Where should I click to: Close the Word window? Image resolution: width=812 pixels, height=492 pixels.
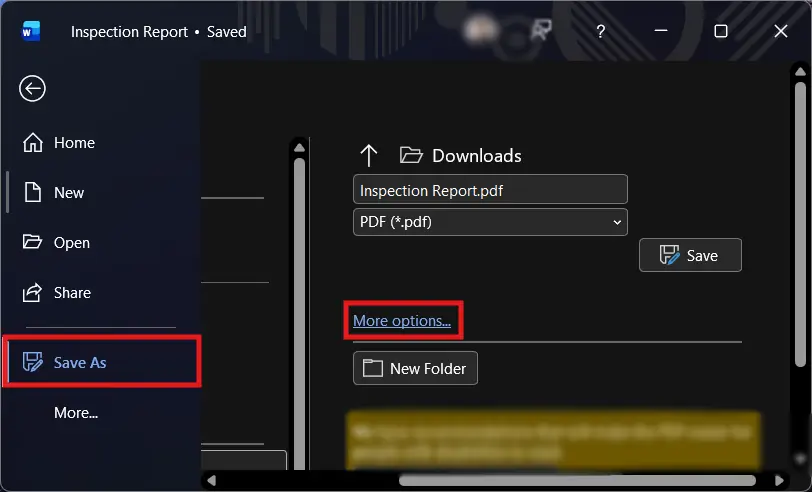(780, 31)
